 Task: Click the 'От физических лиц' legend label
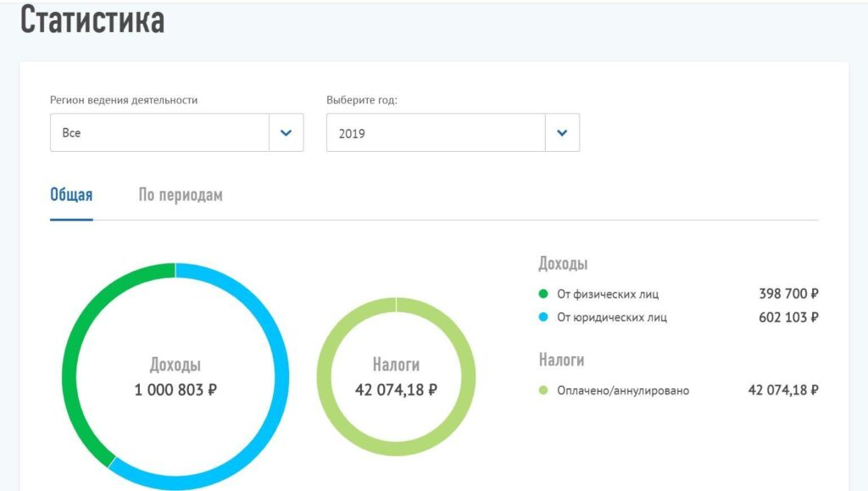(608, 294)
